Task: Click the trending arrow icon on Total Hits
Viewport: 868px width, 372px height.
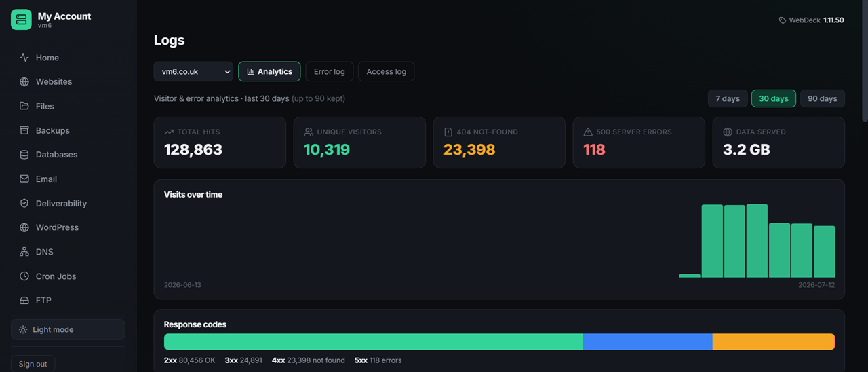Action: click(169, 132)
